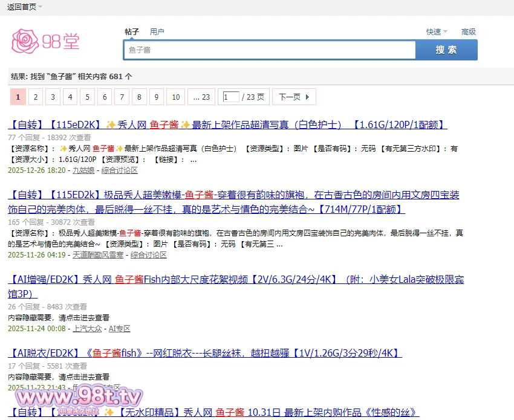Open the first result titled 1.61G/120P
514x420 pixels.
pyautogui.click(x=227, y=125)
